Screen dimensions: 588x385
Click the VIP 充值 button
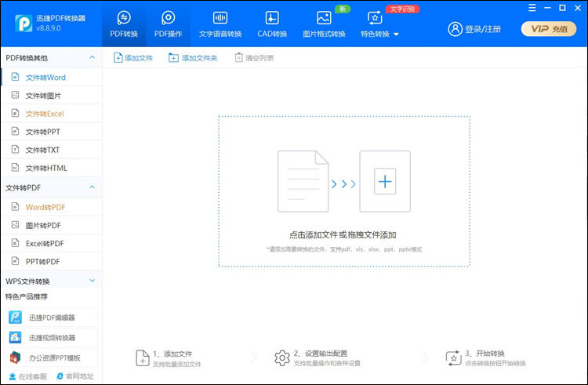[x=549, y=29]
